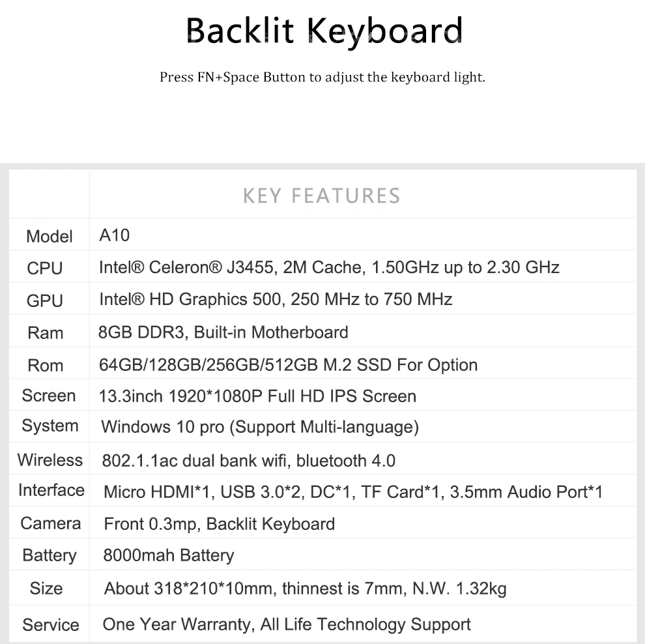This screenshot has width=645, height=644.
Task: Select the A10 model value
Action: click(x=115, y=235)
